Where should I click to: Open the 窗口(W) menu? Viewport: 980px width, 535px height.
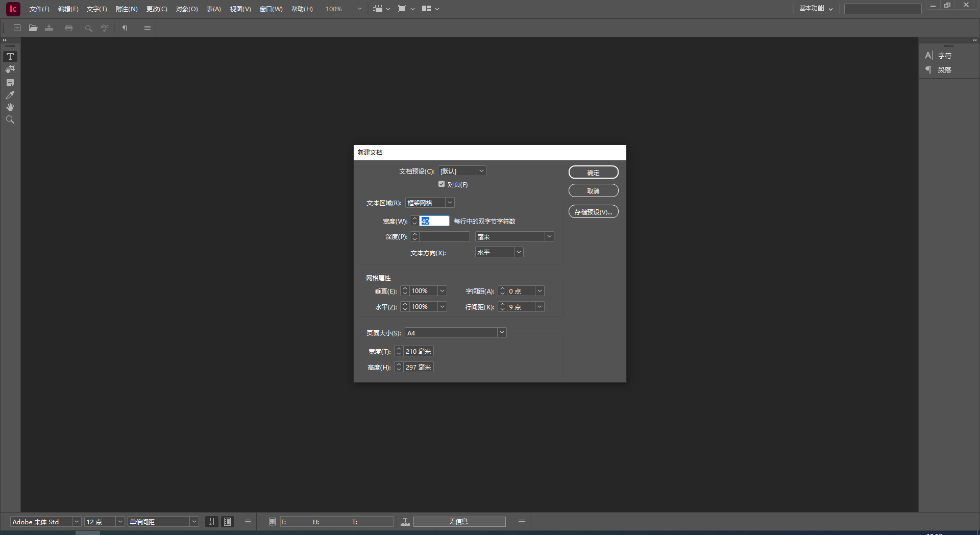click(x=271, y=9)
